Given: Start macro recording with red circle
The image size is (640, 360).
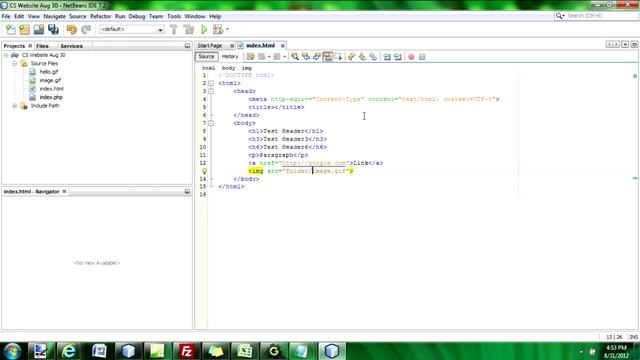Looking at the screenshot, I should 411,57.
